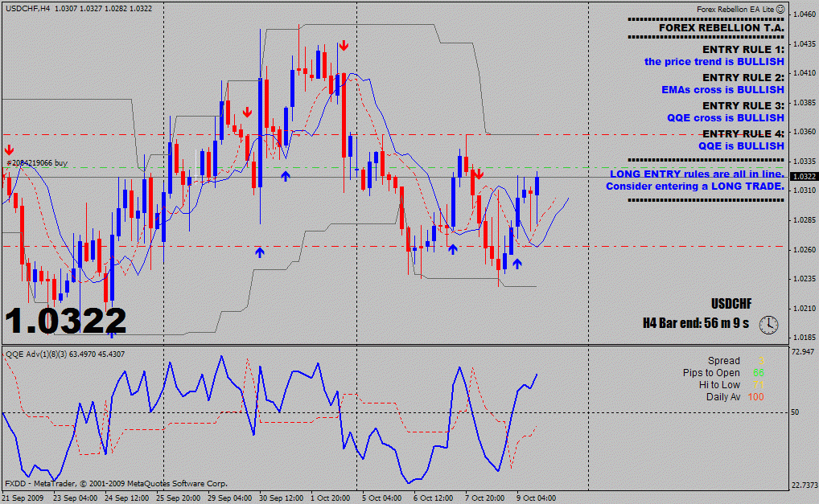This screenshot has width=819, height=504.
Task: Click the red down arrow above the buy order label
Action: (x=9, y=150)
